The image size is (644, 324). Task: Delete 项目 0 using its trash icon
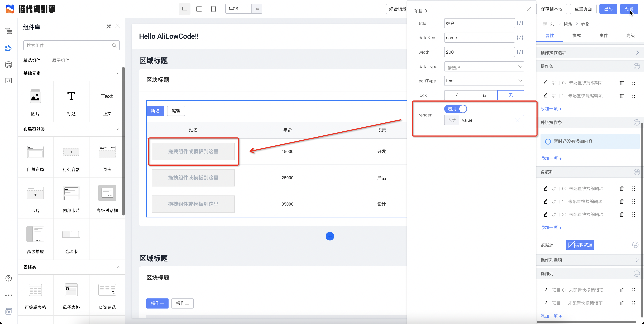(x=622, y=83)
